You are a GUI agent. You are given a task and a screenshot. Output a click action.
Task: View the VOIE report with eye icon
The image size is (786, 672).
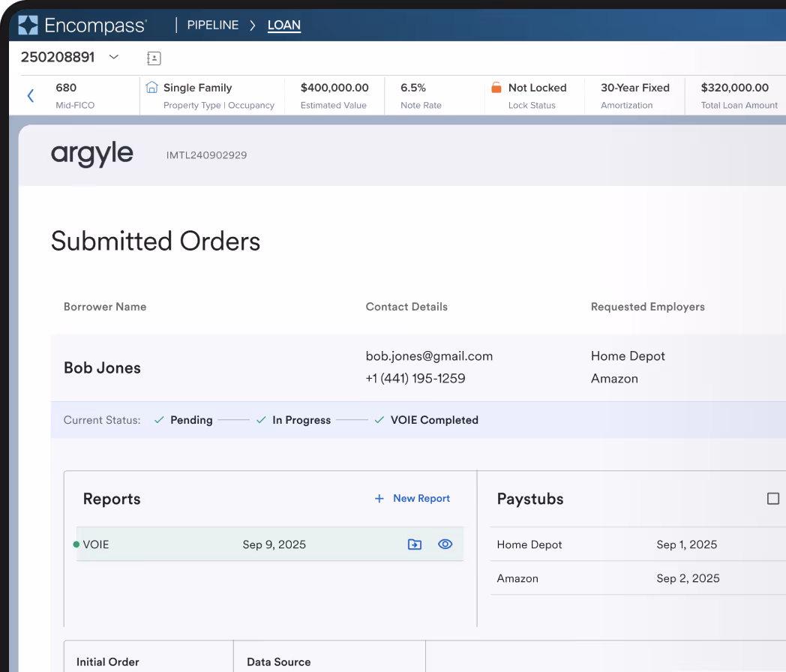[x=445, y=544]
